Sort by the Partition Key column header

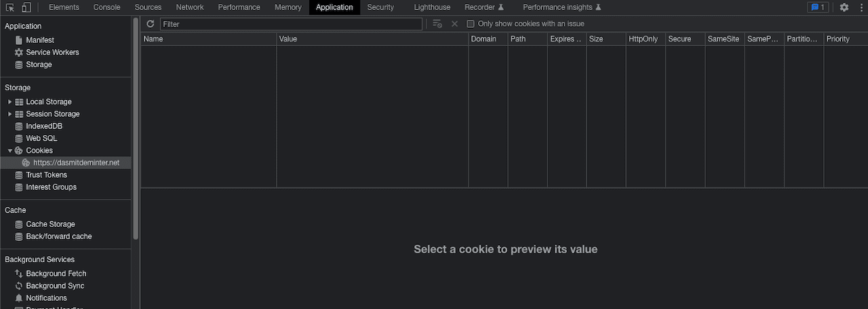804,39
